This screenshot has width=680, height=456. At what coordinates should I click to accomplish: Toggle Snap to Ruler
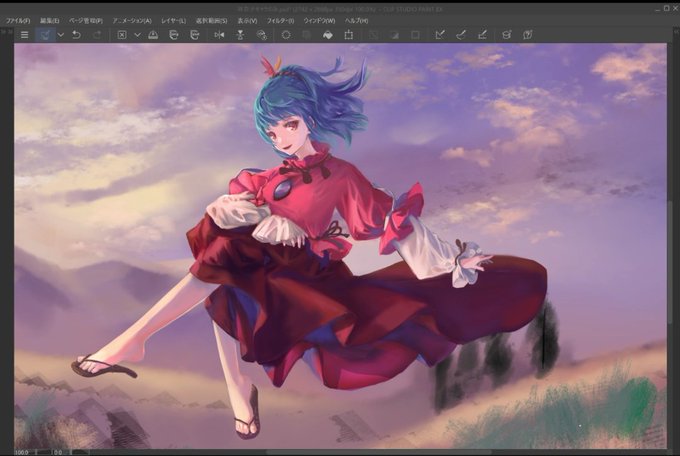click(x=440, y=35)
